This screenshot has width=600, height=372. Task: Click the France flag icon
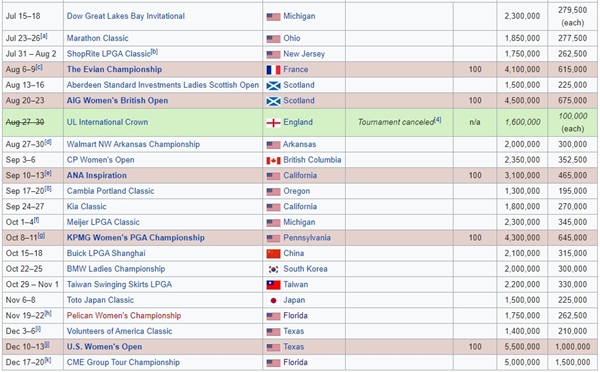273,70
